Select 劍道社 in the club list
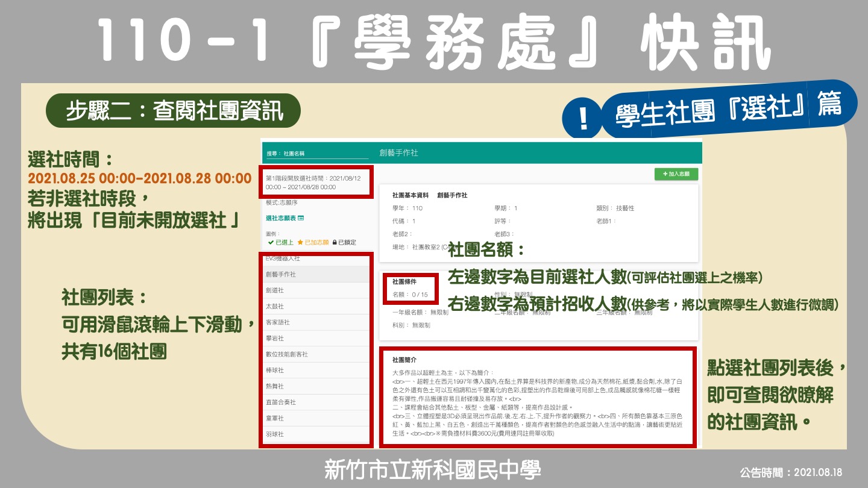 (317, 290)
